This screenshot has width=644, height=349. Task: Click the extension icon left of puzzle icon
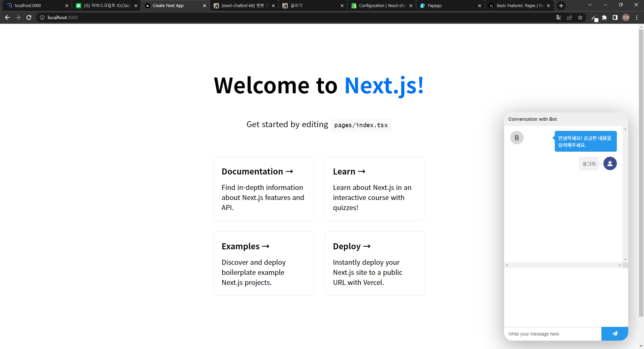click(x=594, y=18)
